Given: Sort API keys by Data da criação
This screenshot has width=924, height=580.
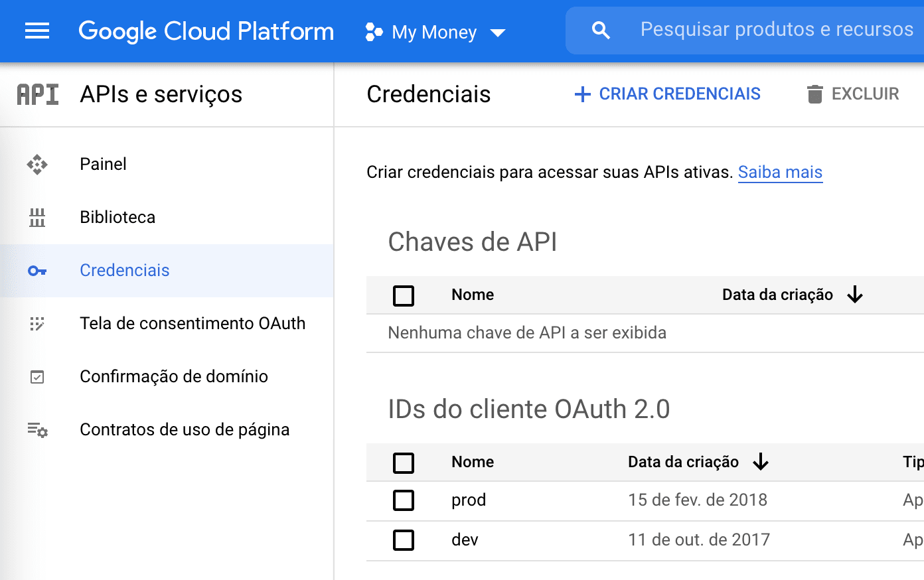Looking at the screenshot, I should (777, 295).
